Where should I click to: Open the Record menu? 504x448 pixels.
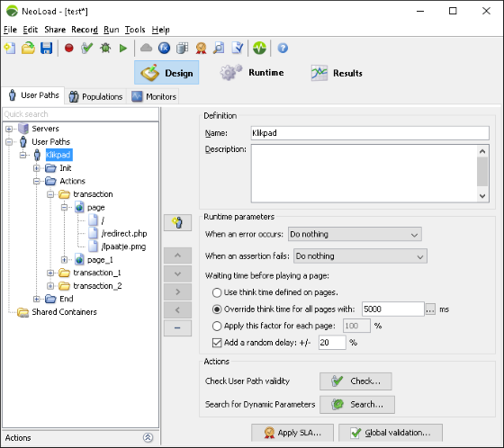tap(85, 30)
